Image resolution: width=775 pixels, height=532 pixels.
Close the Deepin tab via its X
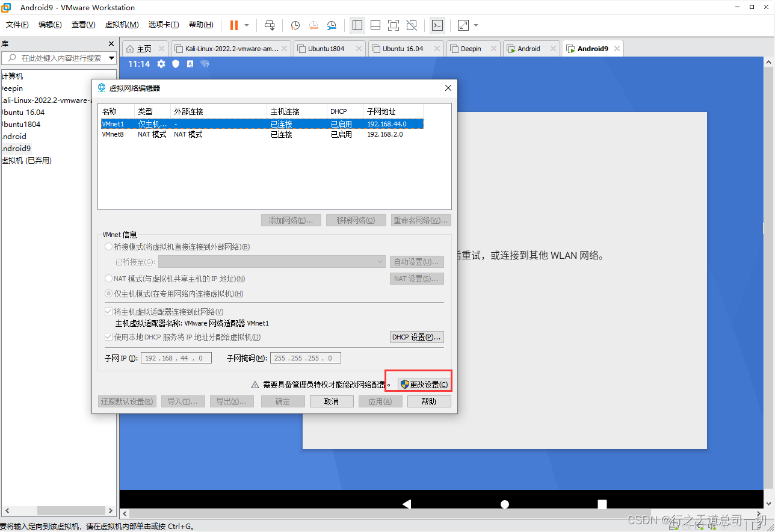tap(494, 49)
